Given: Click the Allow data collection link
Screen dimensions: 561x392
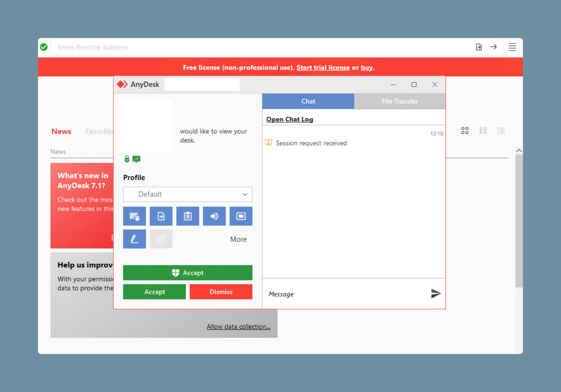Looking at the screenshot, I should [238, 327].
